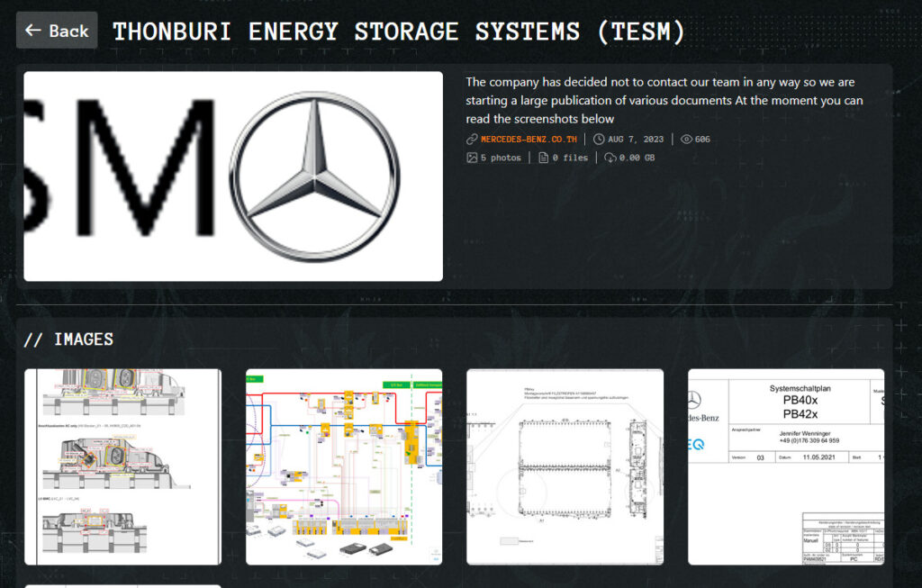Image resolution: width=922 pixels, height=588 pixels.
Task: Click the Thonburi Energy Storage Systems page title
Action: tap(398, 32)
